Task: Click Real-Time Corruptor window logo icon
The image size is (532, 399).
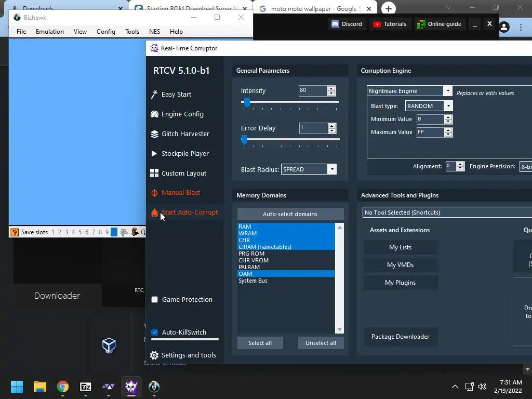Action: pyautogui.click(x=154, y=48)
